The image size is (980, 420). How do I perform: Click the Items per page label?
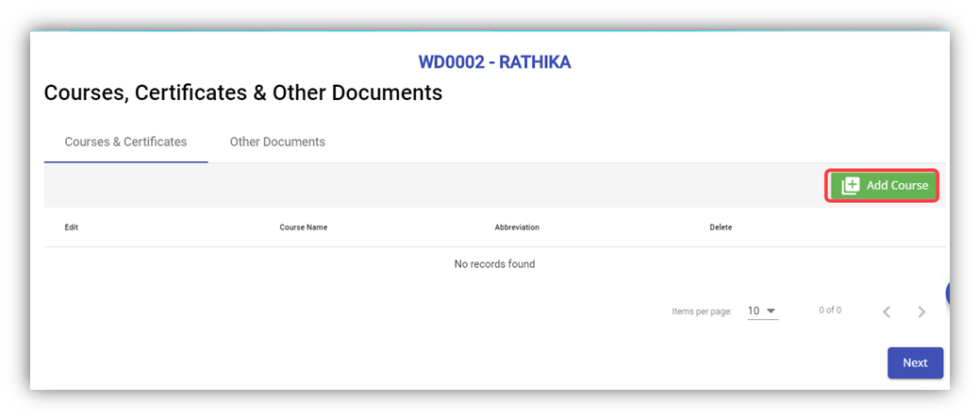[x=702, y=311]
